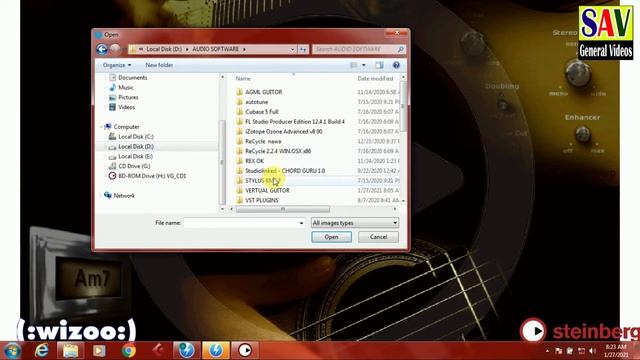Viewport: 640px width, 360px height.
Task: Select the REX OK folder
Action: click(254, 161)
